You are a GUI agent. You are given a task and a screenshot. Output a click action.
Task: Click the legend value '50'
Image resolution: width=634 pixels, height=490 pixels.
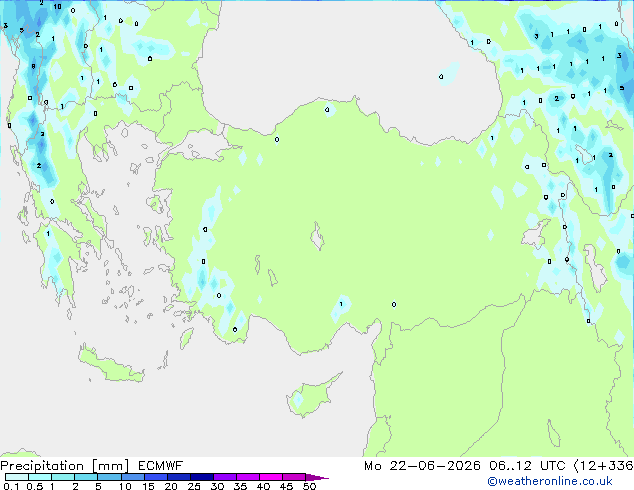point(310,486)
